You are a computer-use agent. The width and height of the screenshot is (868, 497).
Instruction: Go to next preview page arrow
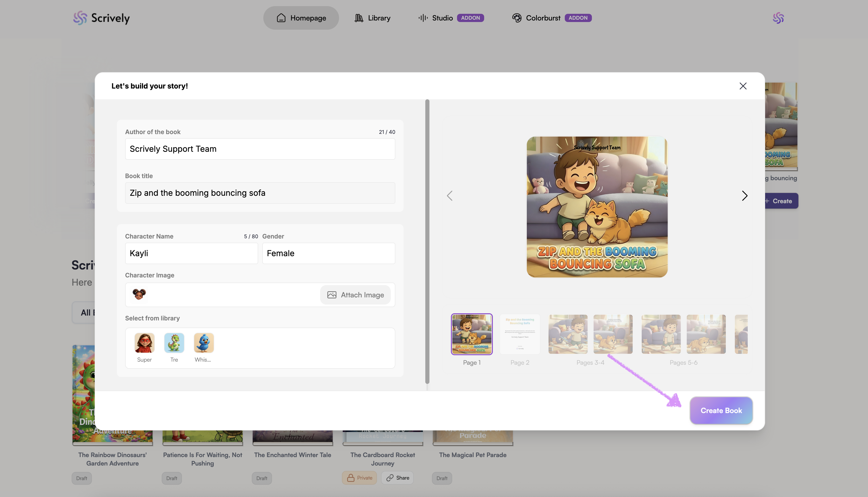[x=744, y=196]
